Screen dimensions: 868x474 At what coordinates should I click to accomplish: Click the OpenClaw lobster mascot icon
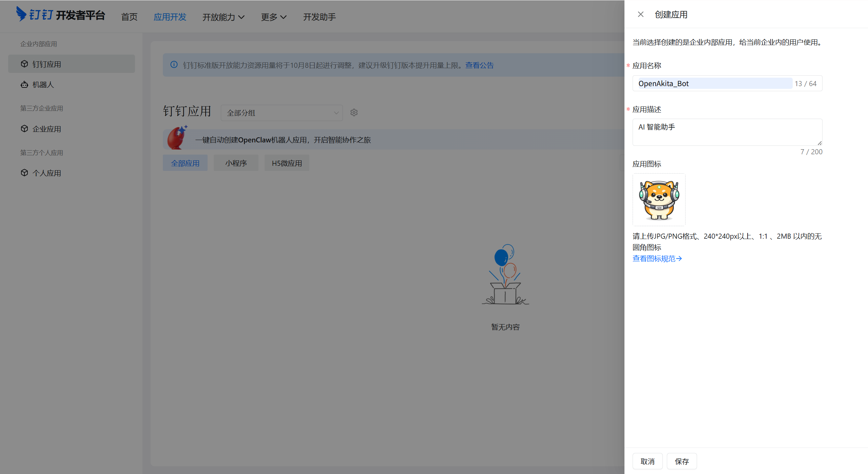pyautogui.click(x=177, y=138)
